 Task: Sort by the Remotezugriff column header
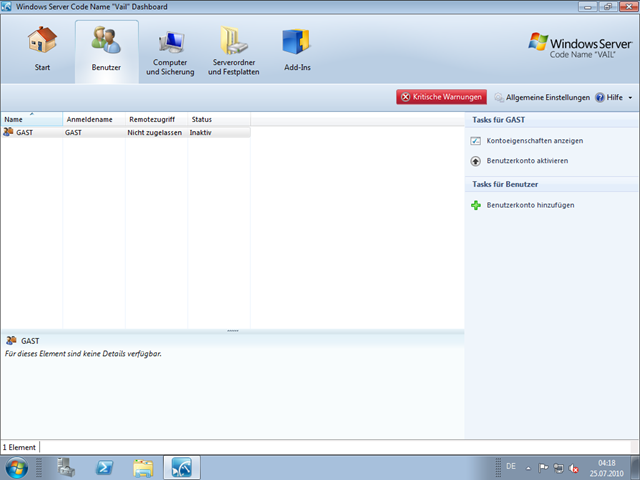coord(156,119)
